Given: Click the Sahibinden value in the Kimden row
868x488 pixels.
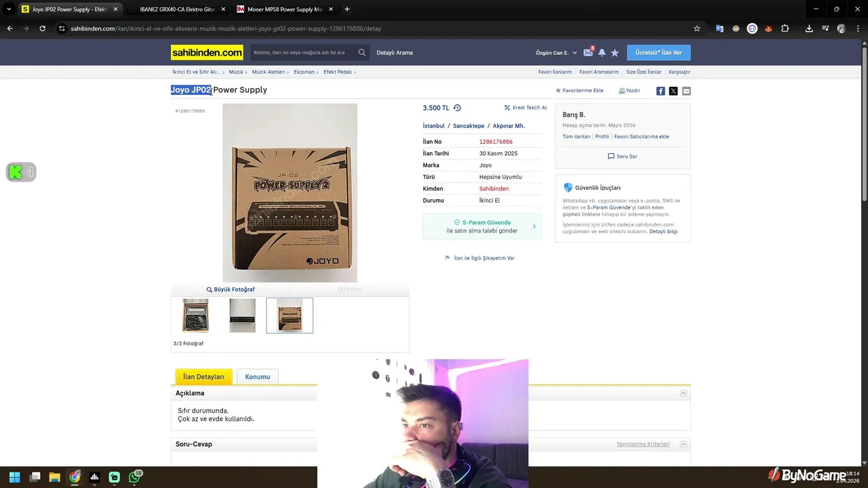Looking at the screenshot, I should coord(494,189).
